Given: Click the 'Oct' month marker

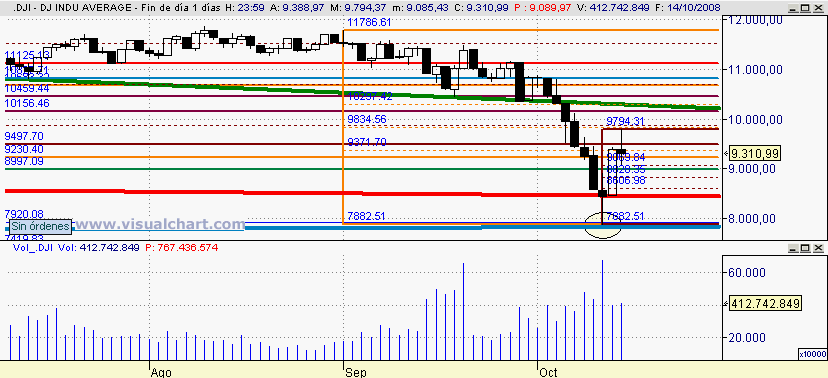Looking at the screenshot, I should pos(549,373).
